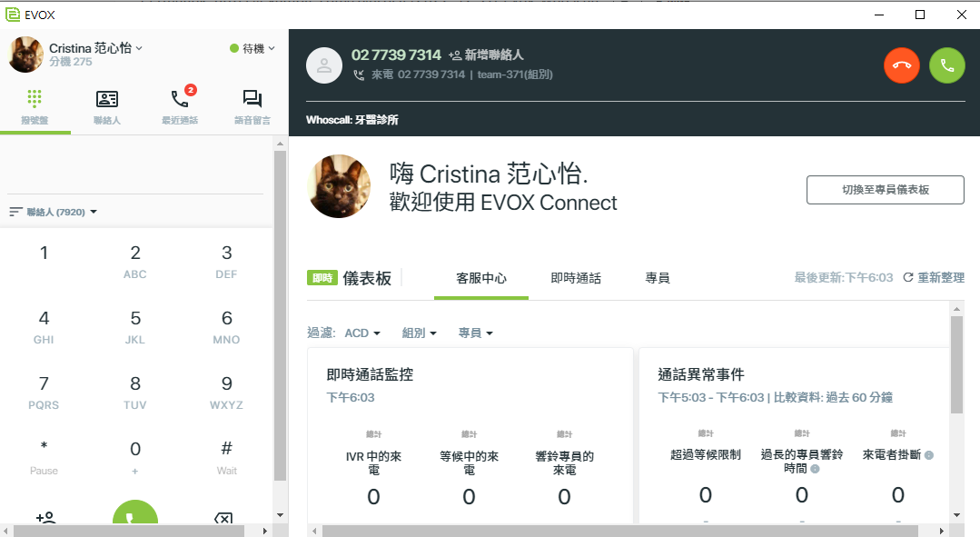The image size is (980, 537).
Task: Open the 撥號盤 dialpad tab
Action: (35, 107)
